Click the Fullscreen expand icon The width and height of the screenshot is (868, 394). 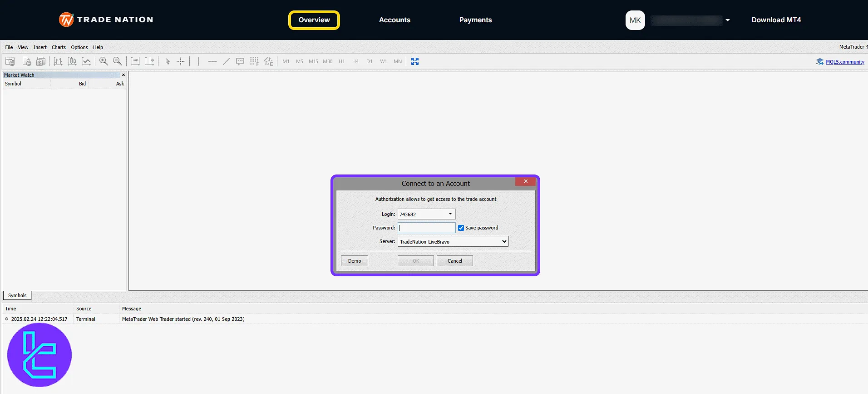[415, 61]
